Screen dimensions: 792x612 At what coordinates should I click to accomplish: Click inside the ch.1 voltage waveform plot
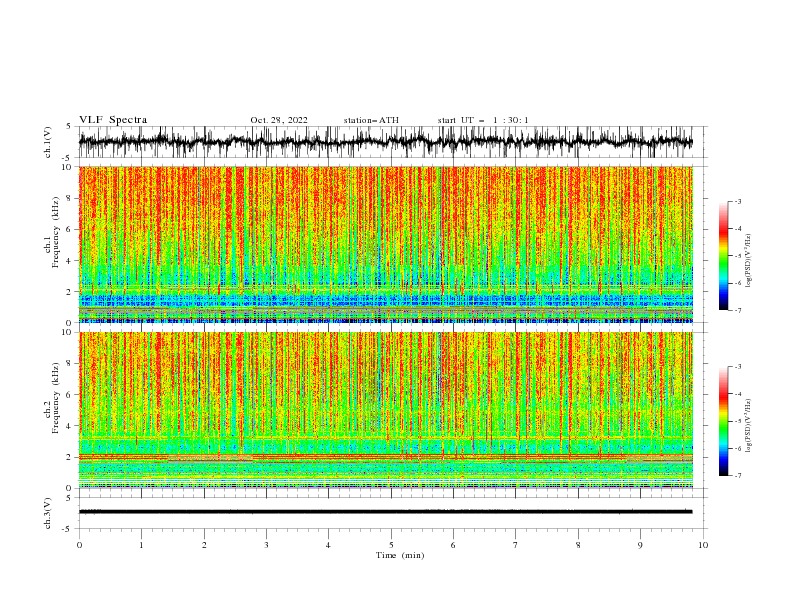[385, 142]
